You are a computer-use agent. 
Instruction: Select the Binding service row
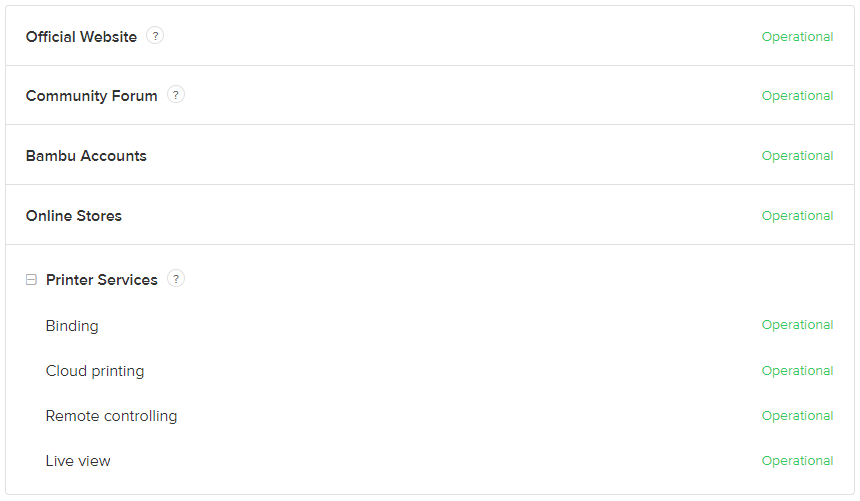[x=72, y=326]
